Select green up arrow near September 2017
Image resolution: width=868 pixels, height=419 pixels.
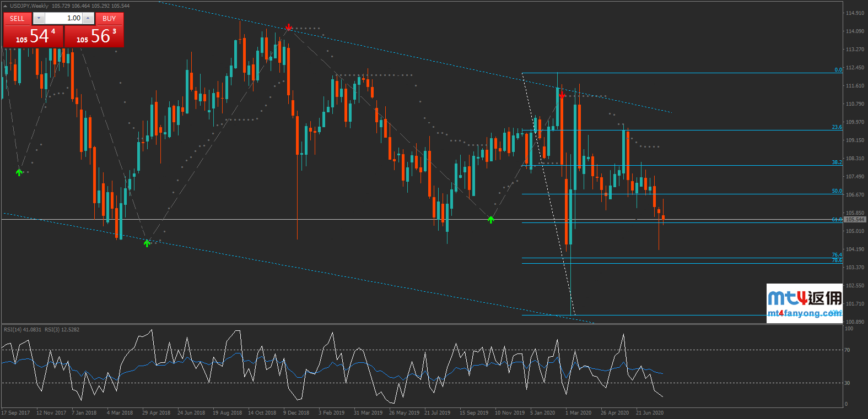point(19,172)
